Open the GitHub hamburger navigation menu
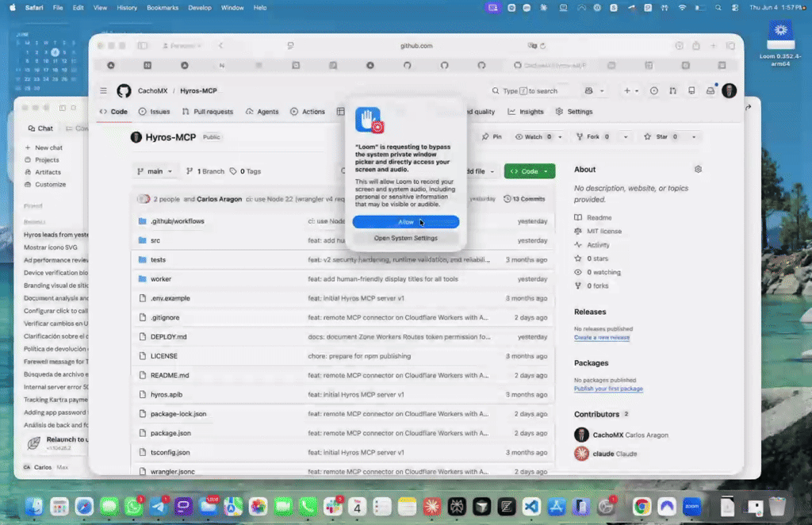The width and height of the screenshot is (812, 525). coord(104,90)
